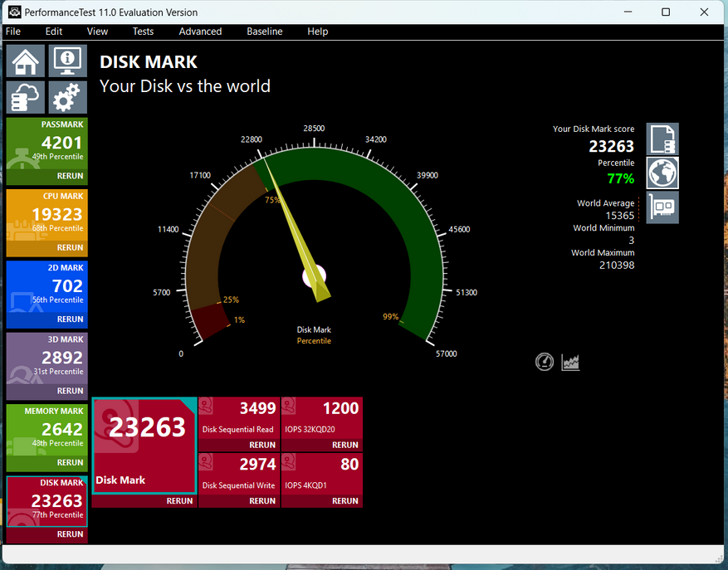Rerun the 3D Mark test
Screen dimensions: 728x570
[70, 391]
